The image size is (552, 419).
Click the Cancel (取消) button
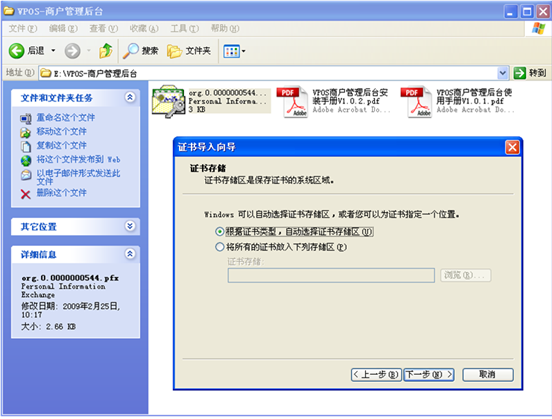[488, 375]
